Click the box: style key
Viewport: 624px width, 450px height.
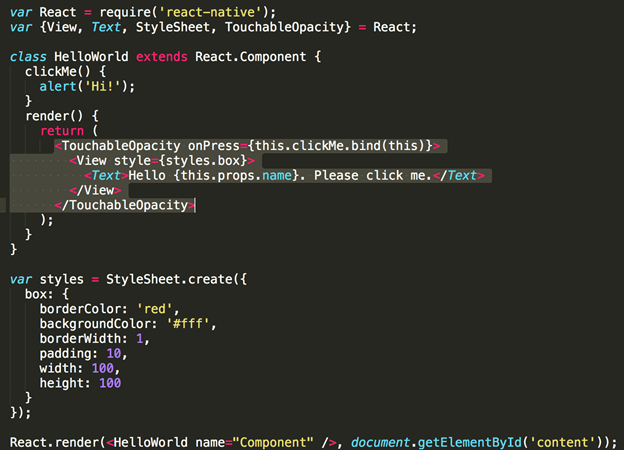point(39,294)
